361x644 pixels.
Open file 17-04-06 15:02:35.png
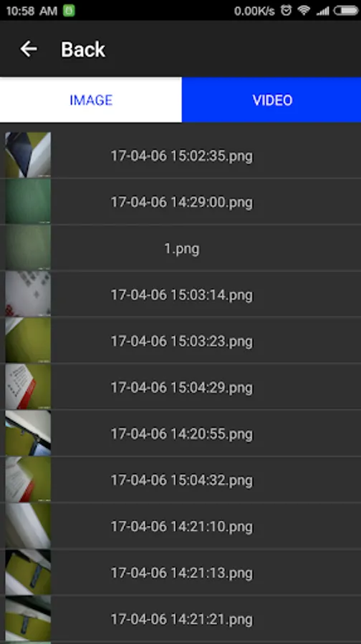point(180,155)
